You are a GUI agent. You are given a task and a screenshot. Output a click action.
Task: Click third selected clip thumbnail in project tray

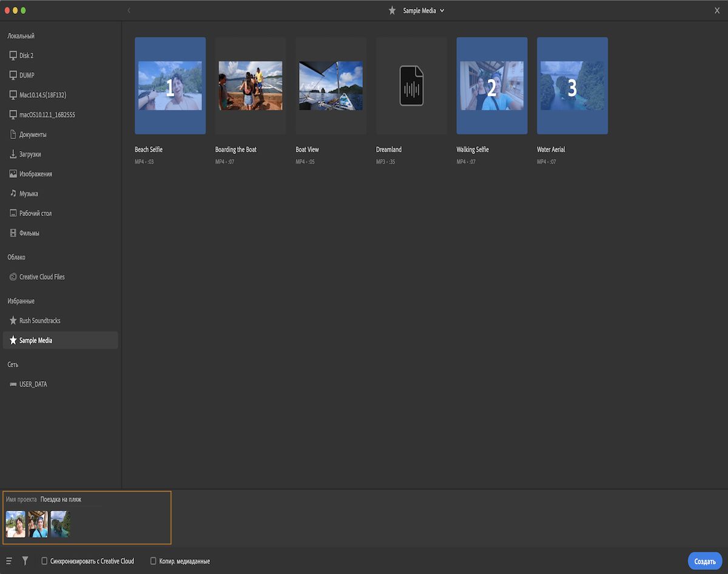[61, 524]
